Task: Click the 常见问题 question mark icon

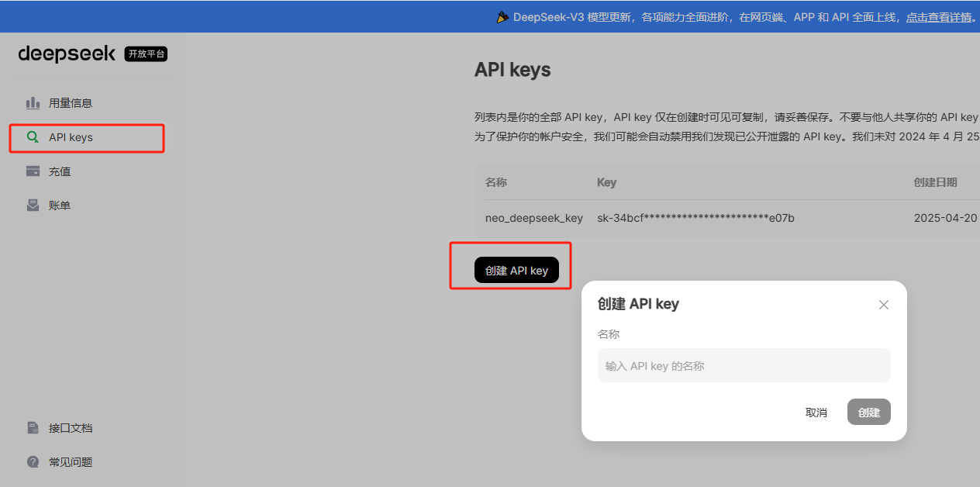Action: coord(33,462)
